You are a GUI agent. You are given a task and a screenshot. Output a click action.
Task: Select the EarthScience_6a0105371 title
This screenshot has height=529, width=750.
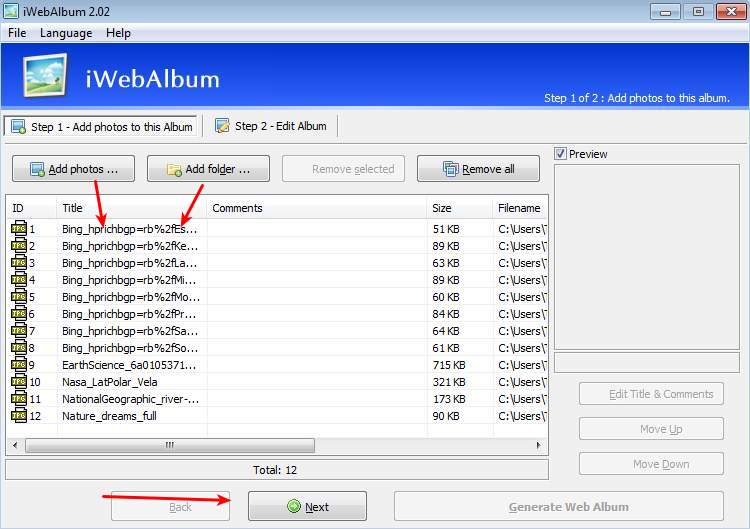[129, 365]
